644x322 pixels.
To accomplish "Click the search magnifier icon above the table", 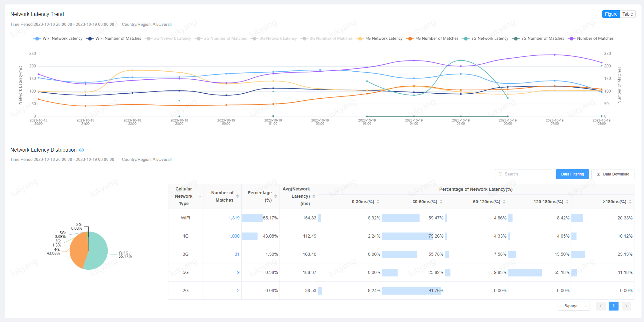I will pyautogui.click(x=501, y=174).
